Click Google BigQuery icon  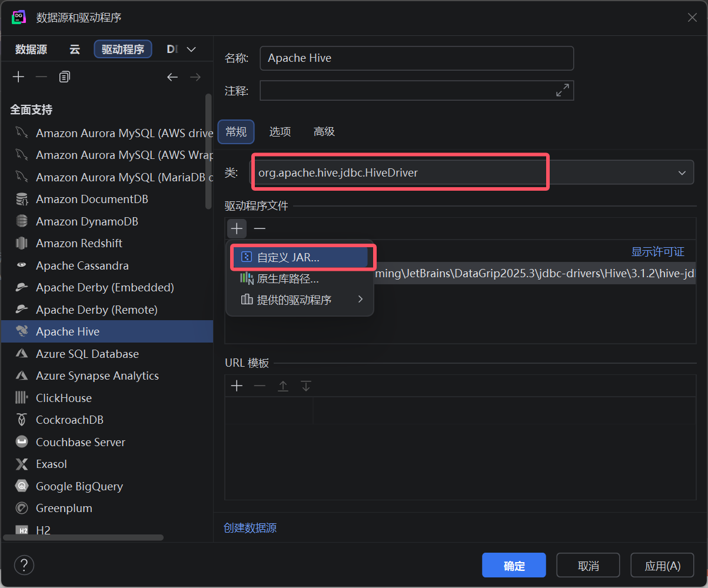(22, 486)
